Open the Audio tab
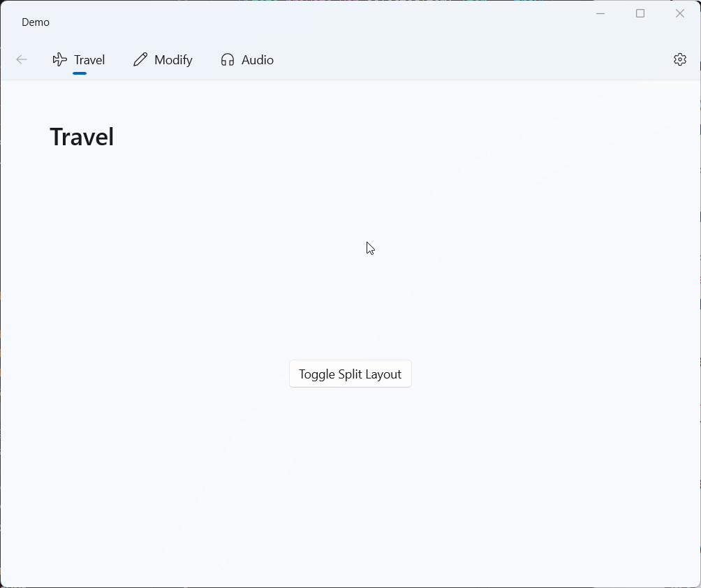 pyautogui.click(x=257, y=60)
